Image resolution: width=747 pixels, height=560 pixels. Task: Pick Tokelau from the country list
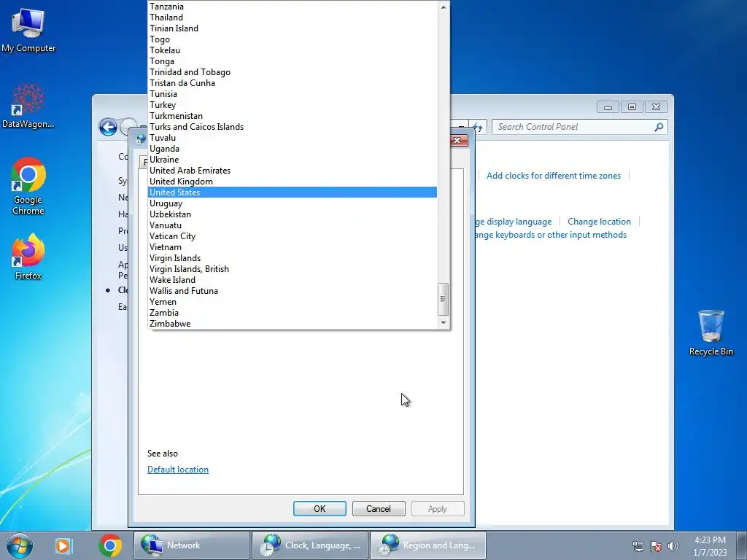pyautogui.click(x=293, y=50)
